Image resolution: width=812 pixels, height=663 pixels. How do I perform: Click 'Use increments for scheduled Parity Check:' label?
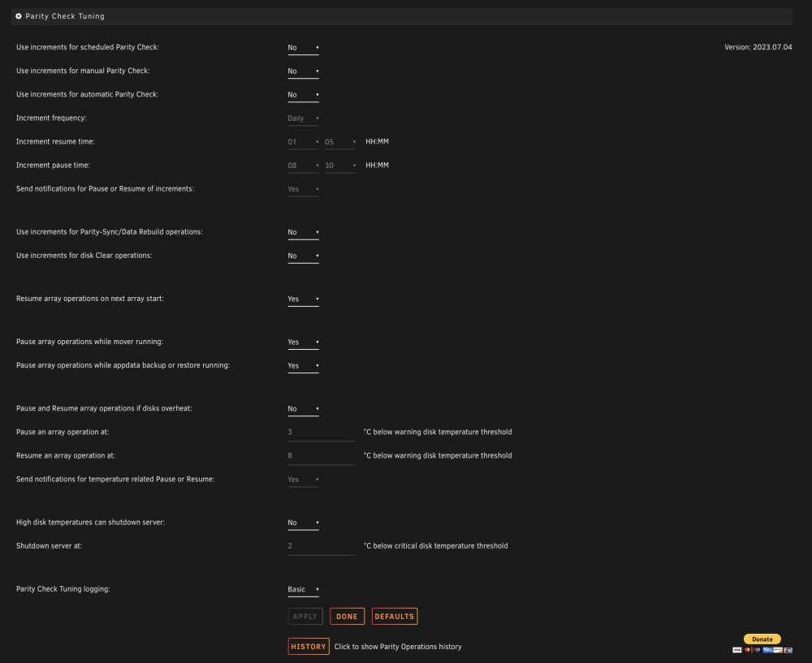pyautogui.click(x=88, y=47)
